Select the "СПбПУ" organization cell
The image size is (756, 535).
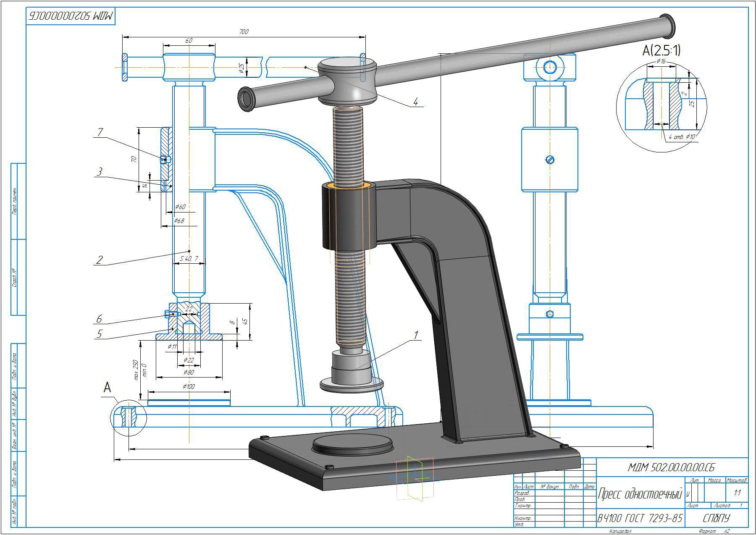coord(716,518)
